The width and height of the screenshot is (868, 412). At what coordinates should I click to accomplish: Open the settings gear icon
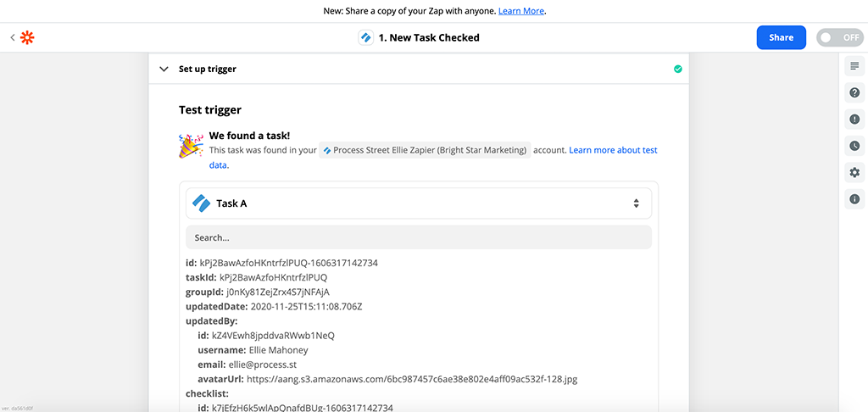(854, 173)
